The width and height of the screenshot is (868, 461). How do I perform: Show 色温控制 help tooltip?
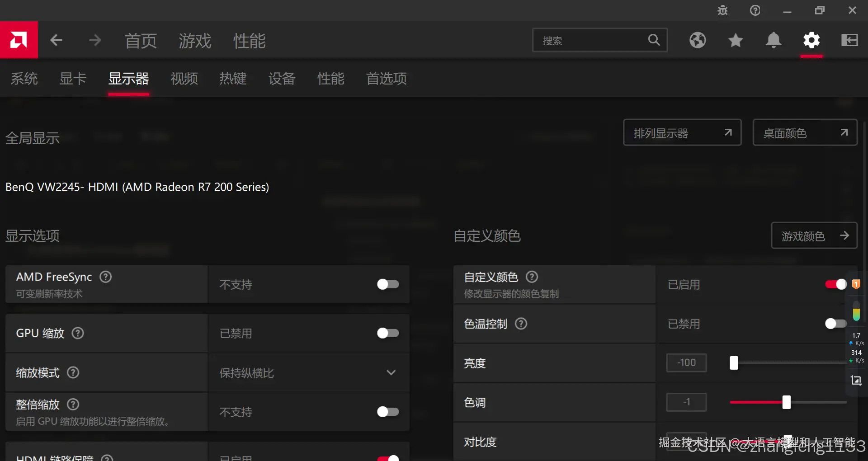(x=521, y=324)
